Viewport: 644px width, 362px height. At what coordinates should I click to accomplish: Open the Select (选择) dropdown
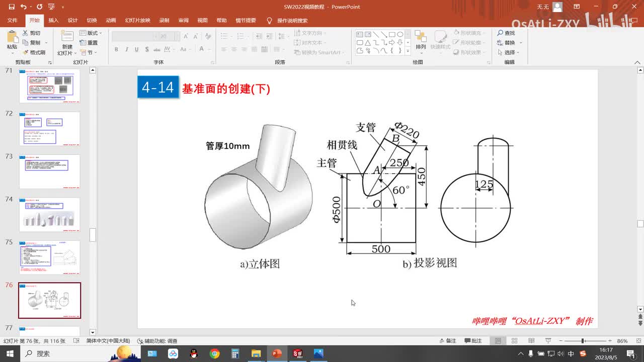pos(509,52)
